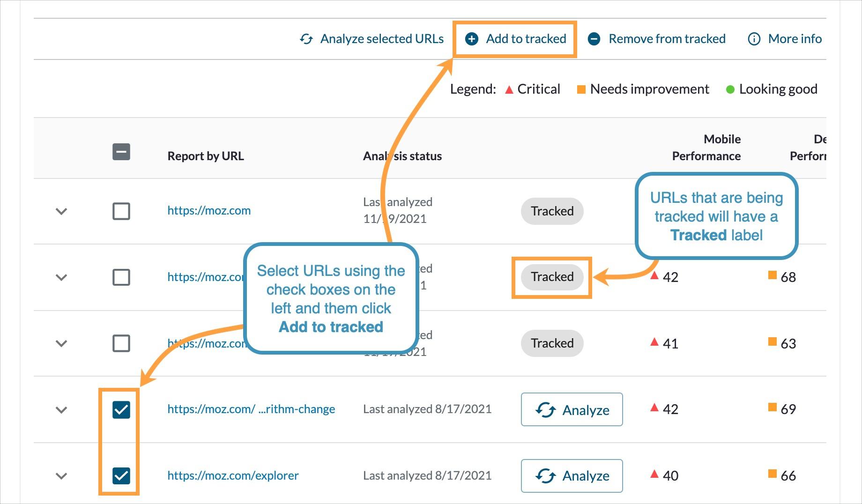Click the info circle icon next to More info
This screenshot has width=862, height=504.
pos(754,39)
